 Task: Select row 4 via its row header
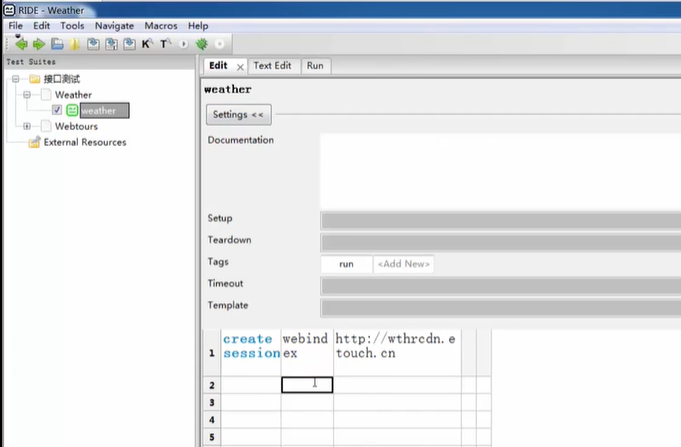tap(212, 420)
